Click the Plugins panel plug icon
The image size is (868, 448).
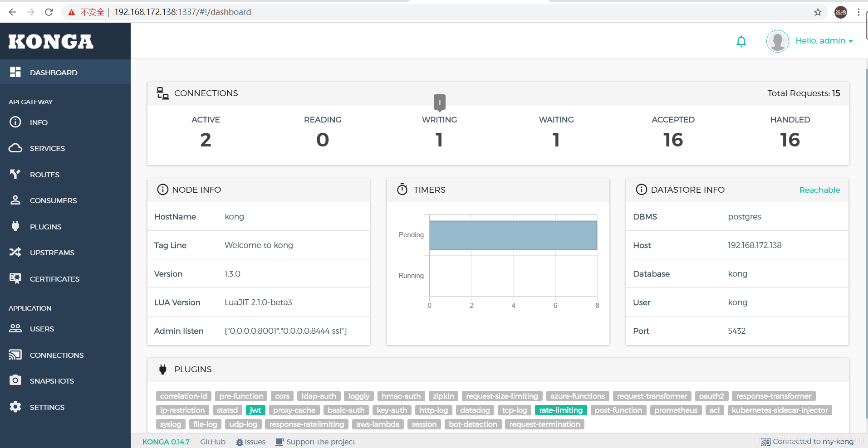point(163,370)
